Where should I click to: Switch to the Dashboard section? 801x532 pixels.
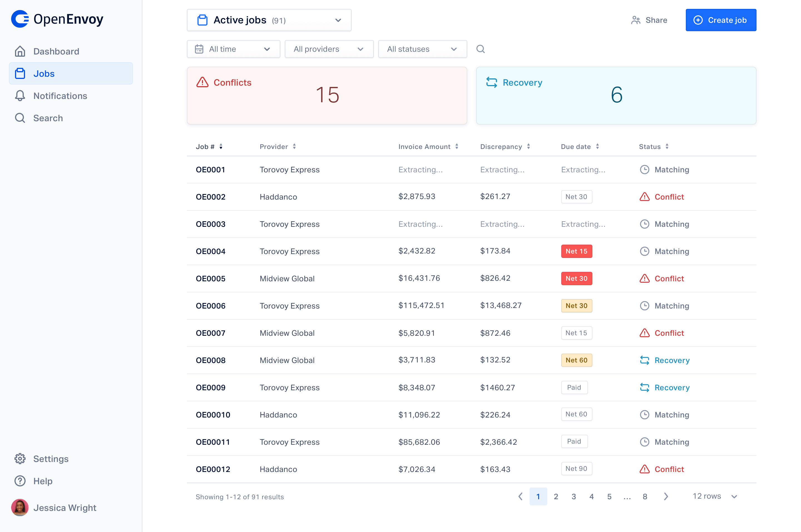tap(56, 51)
